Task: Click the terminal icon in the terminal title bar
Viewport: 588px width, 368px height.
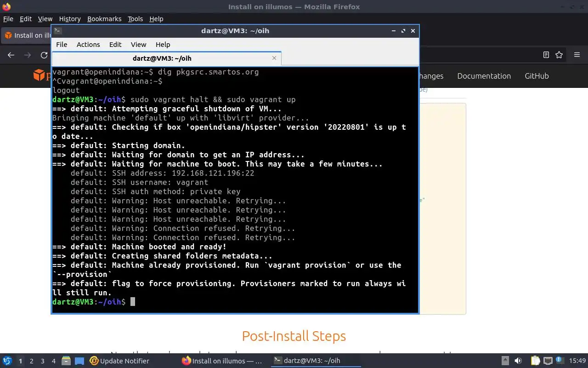Action: pos(57,31)
